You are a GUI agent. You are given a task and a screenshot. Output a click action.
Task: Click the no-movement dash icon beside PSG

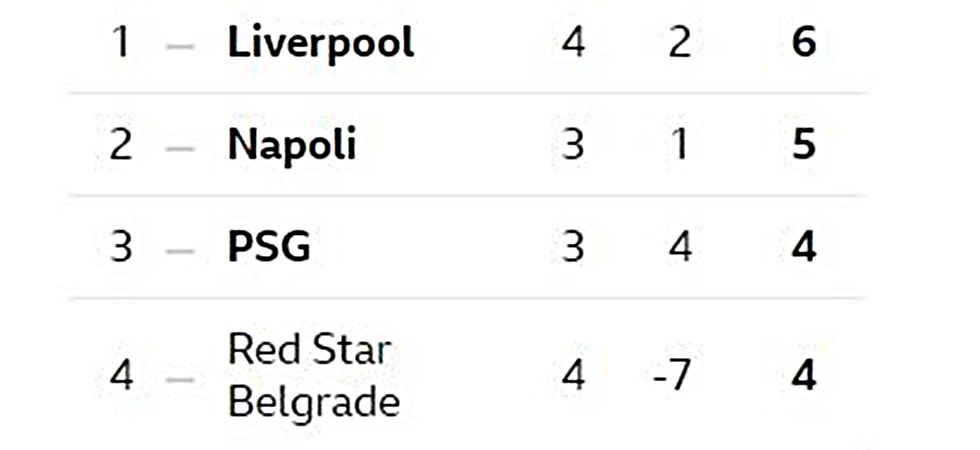(180, 251)
